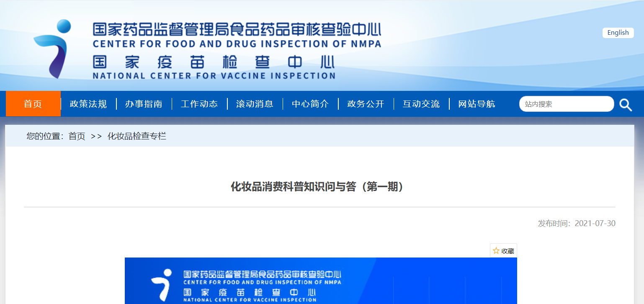Open the 首页 home tab

pyautogui.click(x=33, y=104)
